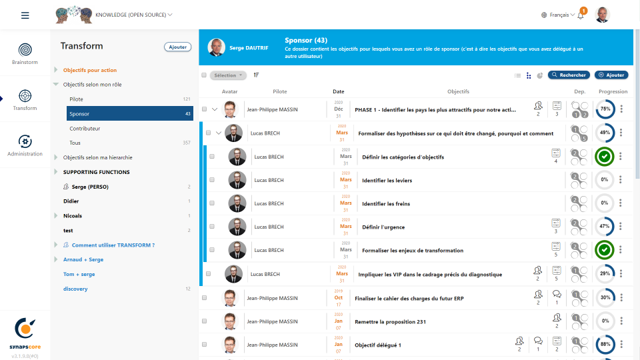Open the user profile avatar menu
The height and width of the screenshot is (360, 640).
tap(602, 15)
